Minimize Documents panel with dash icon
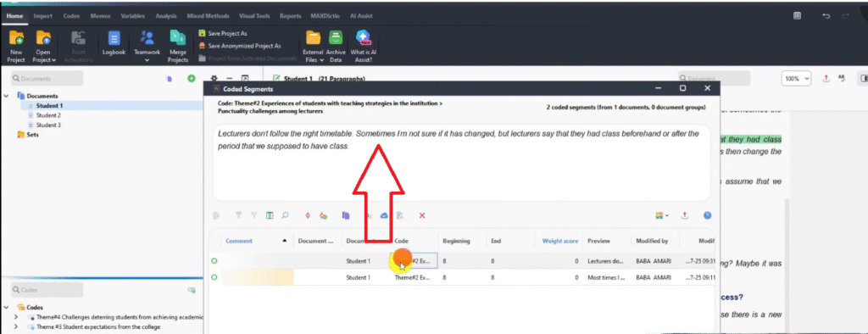This screenshot has width=868, height=334. tap(230, 79)
